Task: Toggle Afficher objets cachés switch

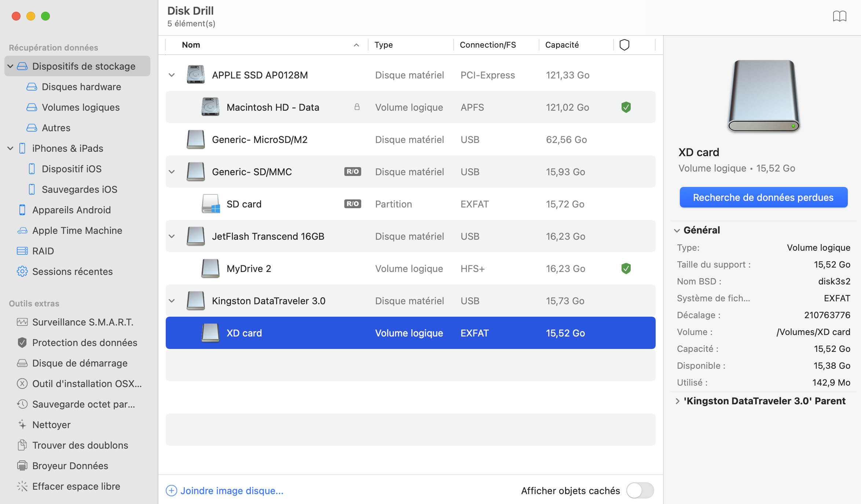Action: [x=640, y=490]
